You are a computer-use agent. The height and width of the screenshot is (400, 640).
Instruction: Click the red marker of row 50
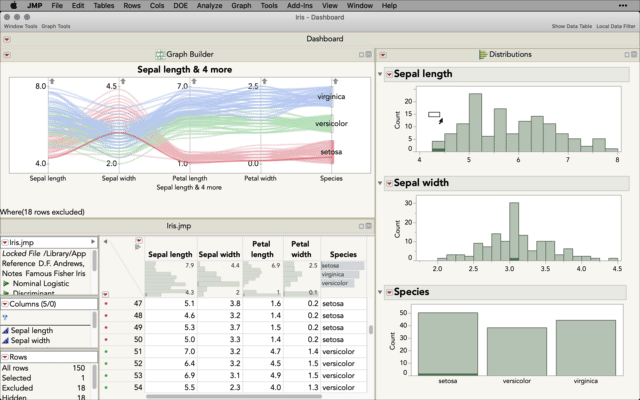(106, 340)
